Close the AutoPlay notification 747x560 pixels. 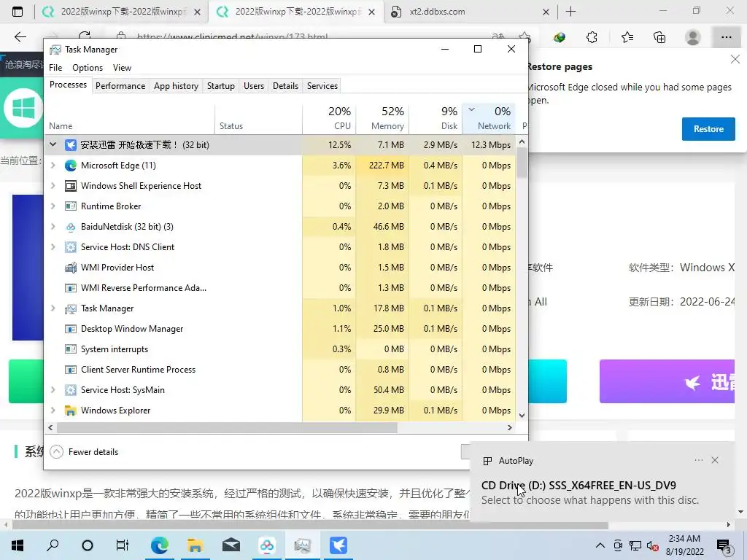(715, 460)
